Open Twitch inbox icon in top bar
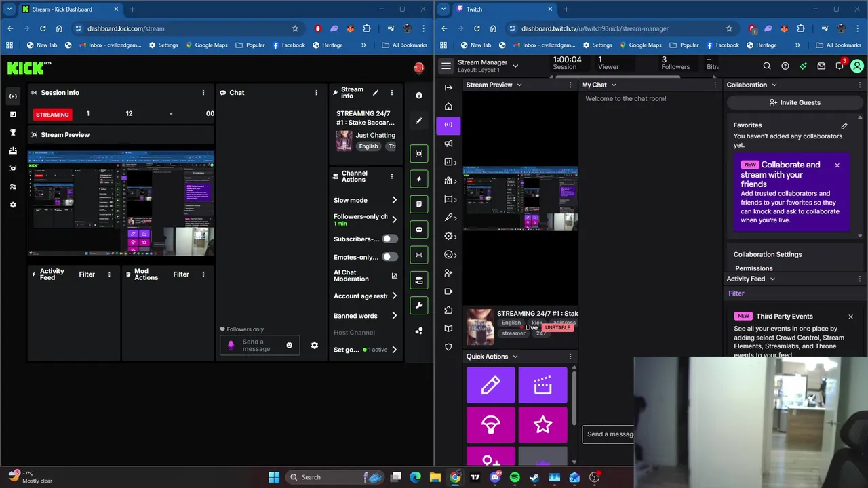 click(x=821, y=66)
